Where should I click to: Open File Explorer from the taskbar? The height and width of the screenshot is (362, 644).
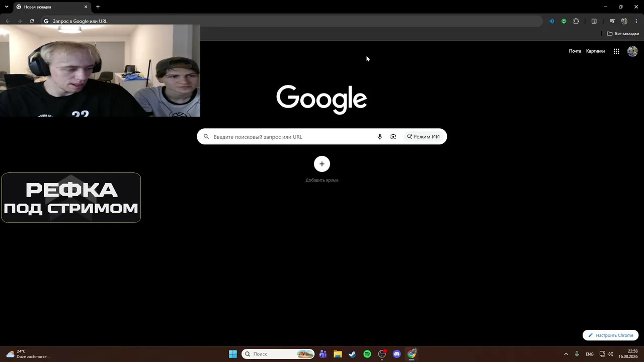click(x=338, y=354)
